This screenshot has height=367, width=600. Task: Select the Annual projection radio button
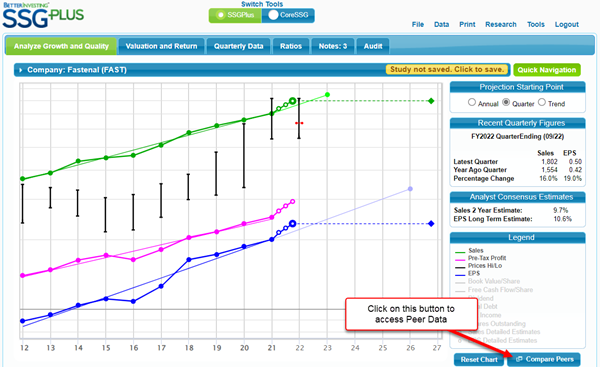tap(472, 102)
